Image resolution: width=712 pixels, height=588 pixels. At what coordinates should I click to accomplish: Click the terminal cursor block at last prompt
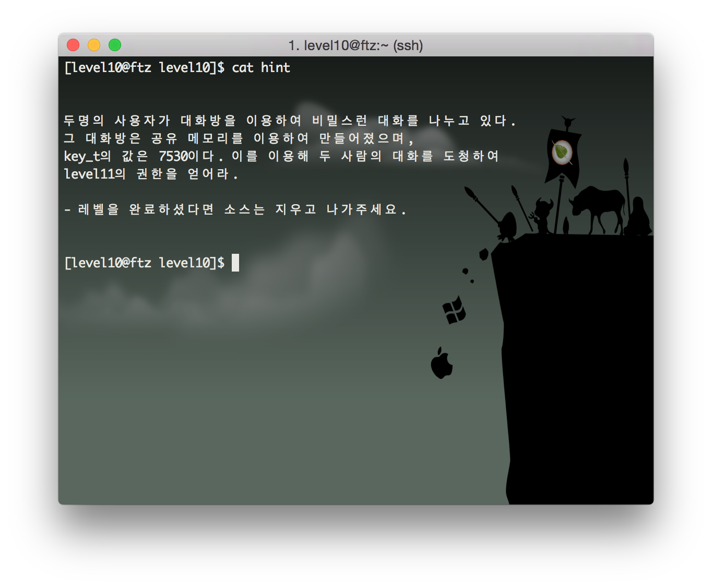(235, 263)
